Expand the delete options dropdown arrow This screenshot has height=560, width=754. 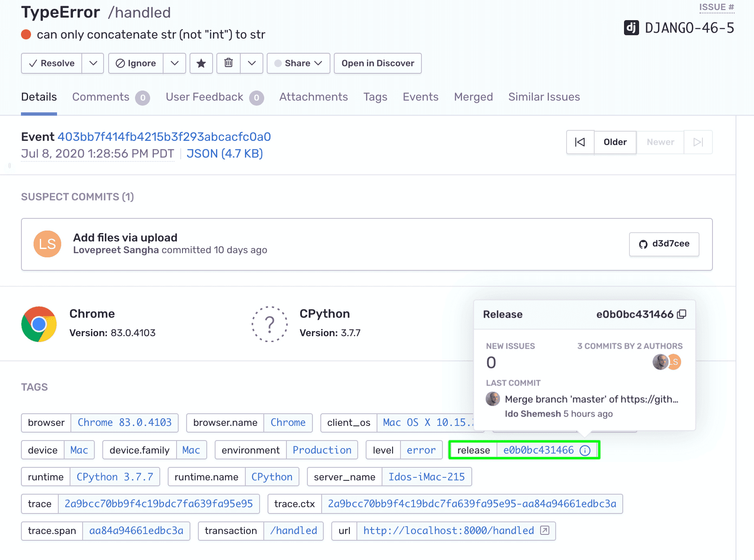252,63
